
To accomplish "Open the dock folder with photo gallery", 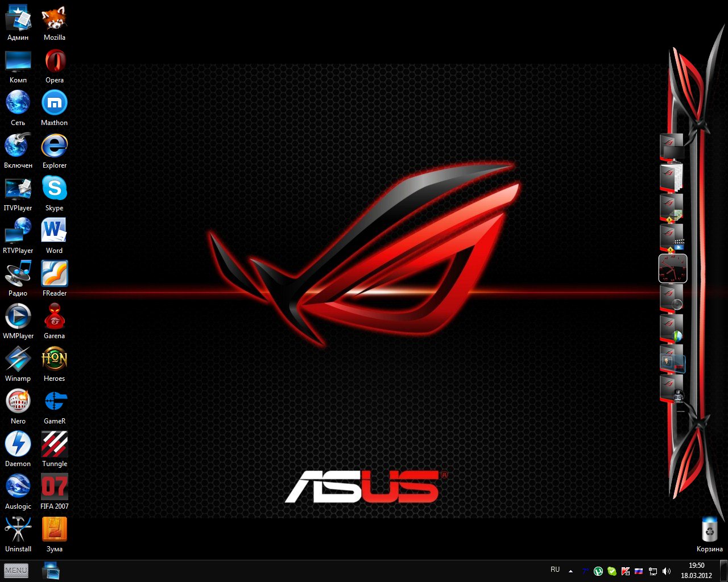I will [672, 359].
